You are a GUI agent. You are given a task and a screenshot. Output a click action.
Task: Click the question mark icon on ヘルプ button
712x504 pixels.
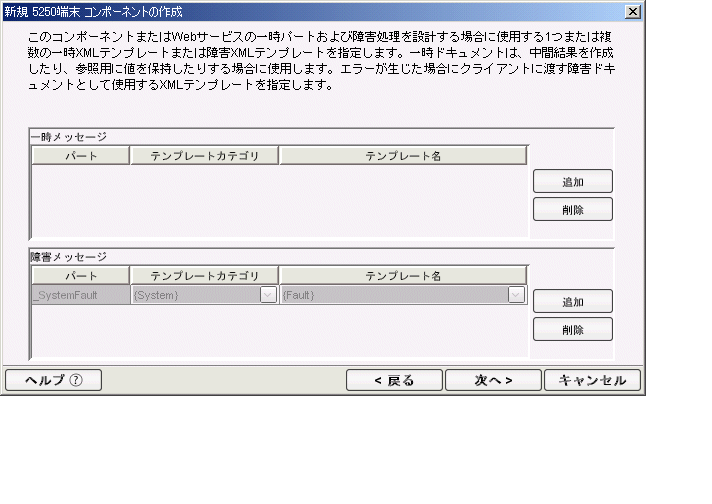pos(76,380)
